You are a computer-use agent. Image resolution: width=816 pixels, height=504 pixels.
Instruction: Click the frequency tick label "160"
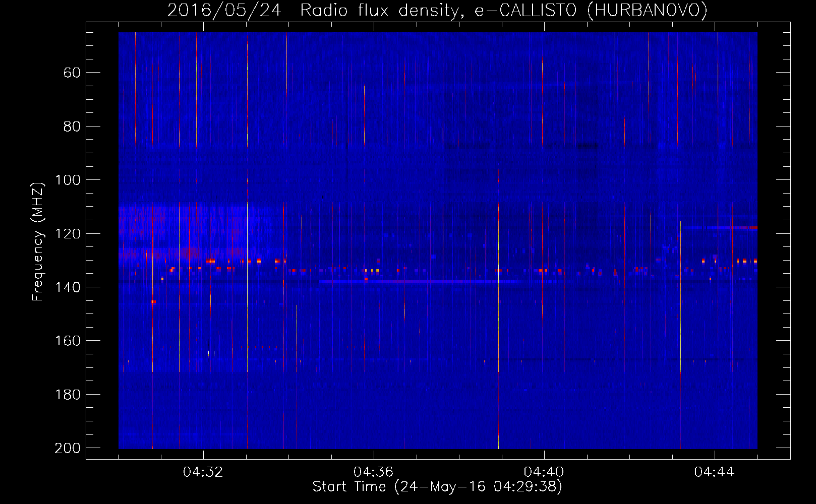coord(68,341)
